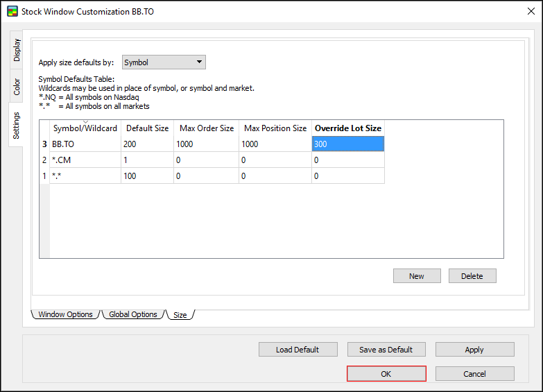Confirm with the OK button
Screen dimensions: 543x392
click(x=386, y=374)
